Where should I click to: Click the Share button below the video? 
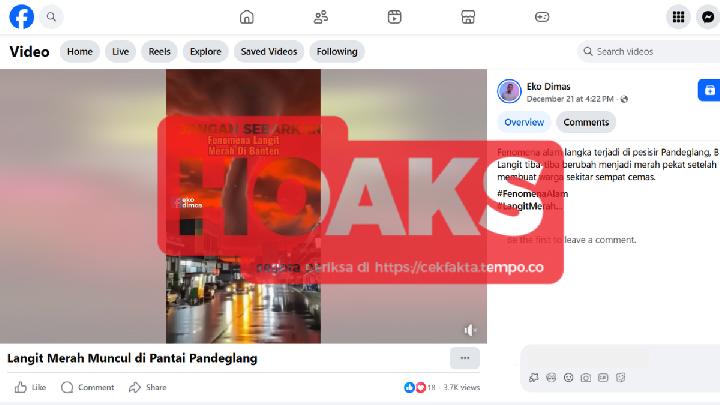147,387
